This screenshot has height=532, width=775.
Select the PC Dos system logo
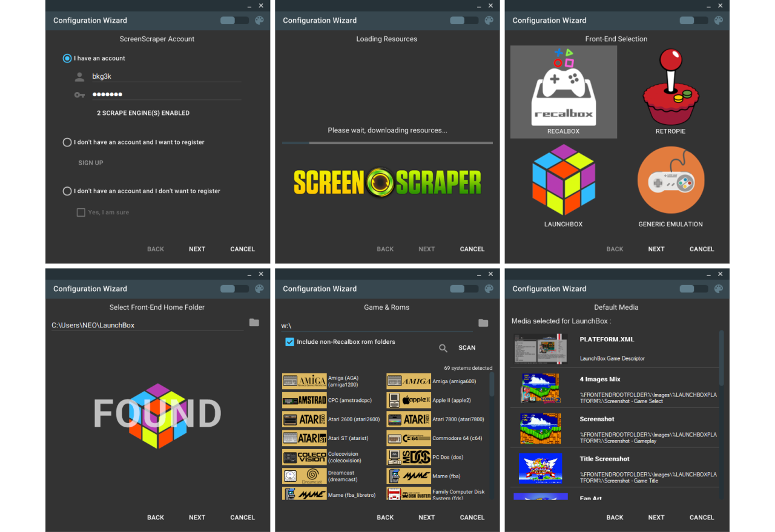pos(409,457)
